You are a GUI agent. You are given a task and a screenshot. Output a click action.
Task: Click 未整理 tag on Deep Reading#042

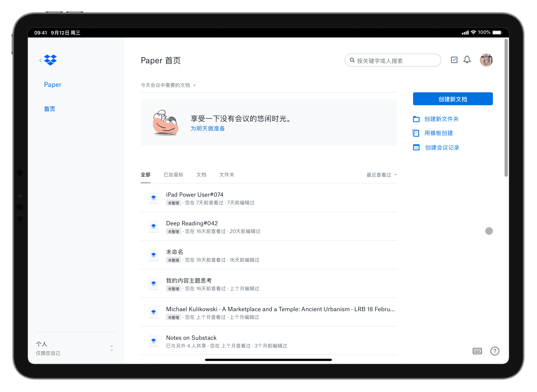click(173, 232)
